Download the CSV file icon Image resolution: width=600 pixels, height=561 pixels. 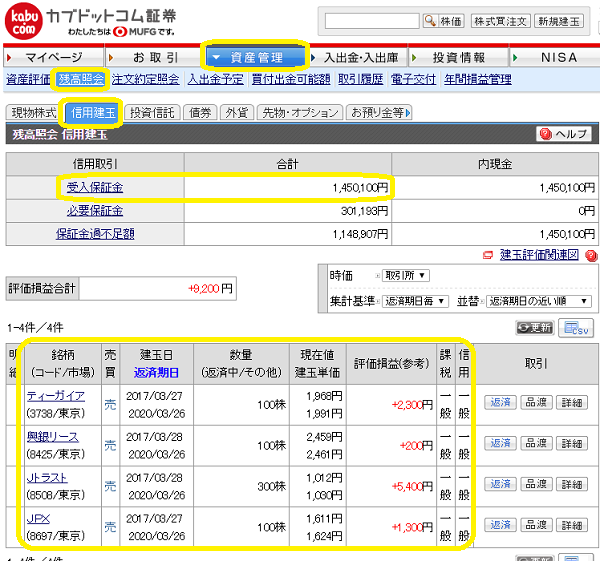coord(576,328)
